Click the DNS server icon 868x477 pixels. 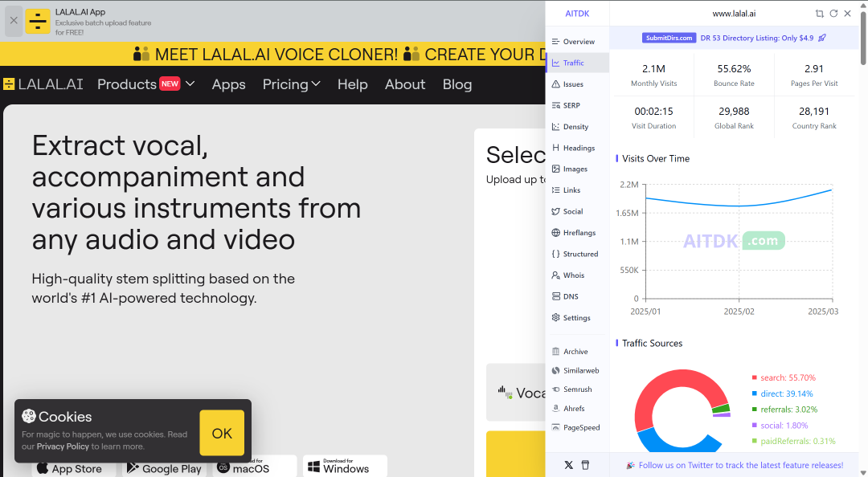pyautogui.click(x=556, y=296)
